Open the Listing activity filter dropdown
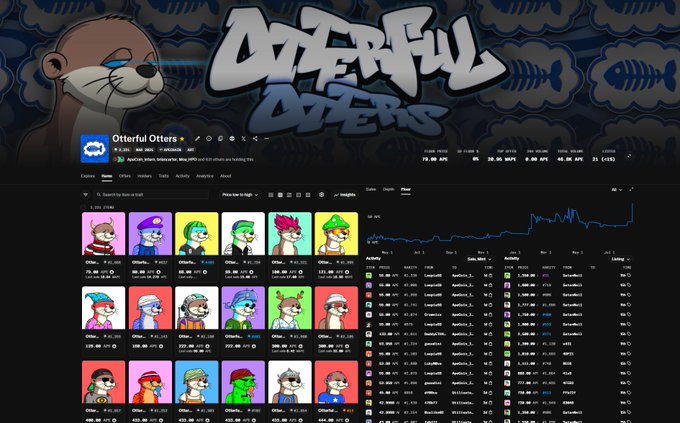This screenshot has width=680, height=423. pyautogui.click(x=620, y=259)
